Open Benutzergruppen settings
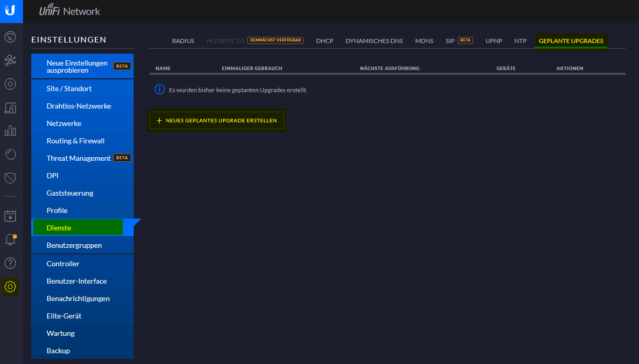 click(x=82, y=245)
